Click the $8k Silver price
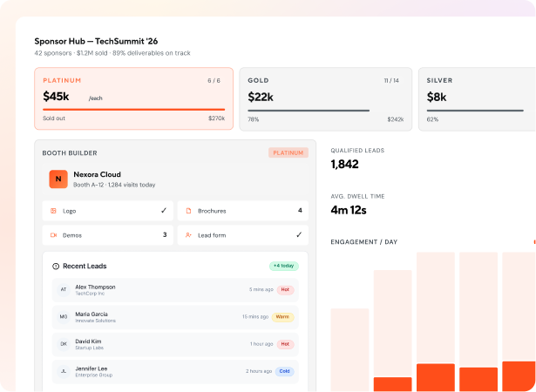The image size is (536, 392). [437, 98]
